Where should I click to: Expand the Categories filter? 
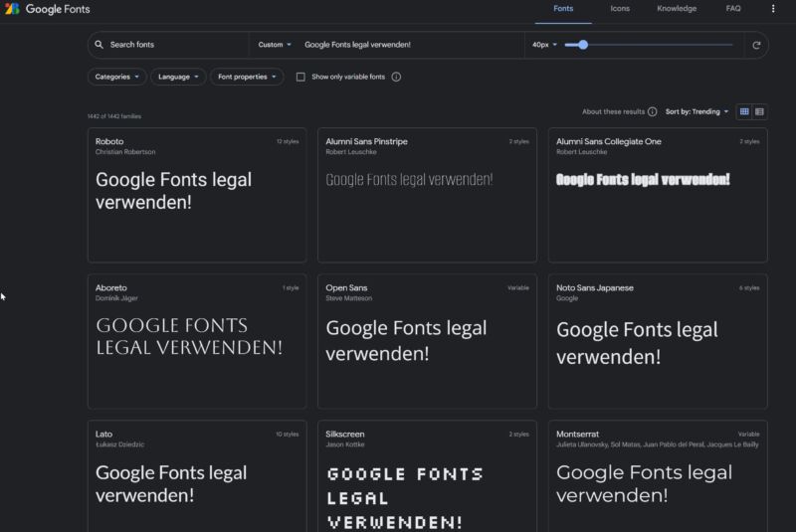click(116, 78)
